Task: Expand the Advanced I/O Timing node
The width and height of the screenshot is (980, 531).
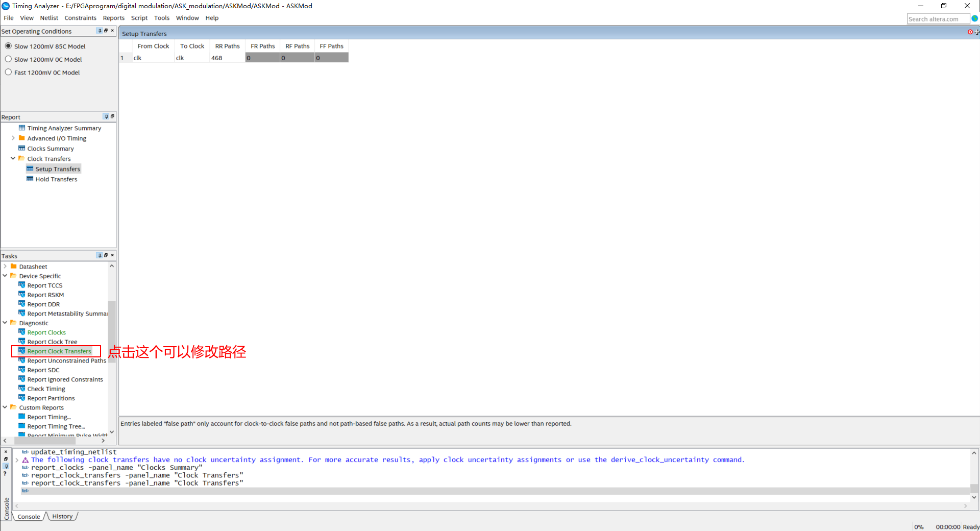Action: (x=13, y=138)
